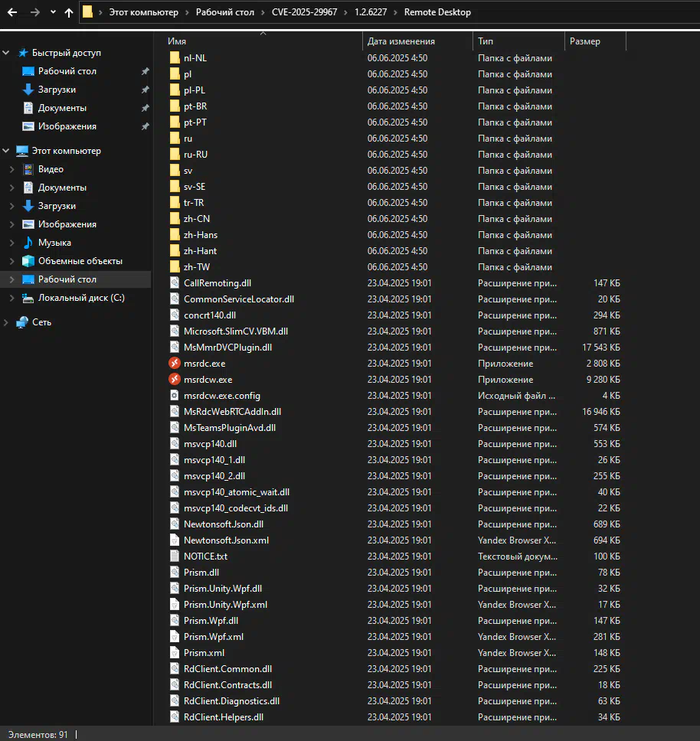Click the Объемные объекты cube icon

[28, 261]
